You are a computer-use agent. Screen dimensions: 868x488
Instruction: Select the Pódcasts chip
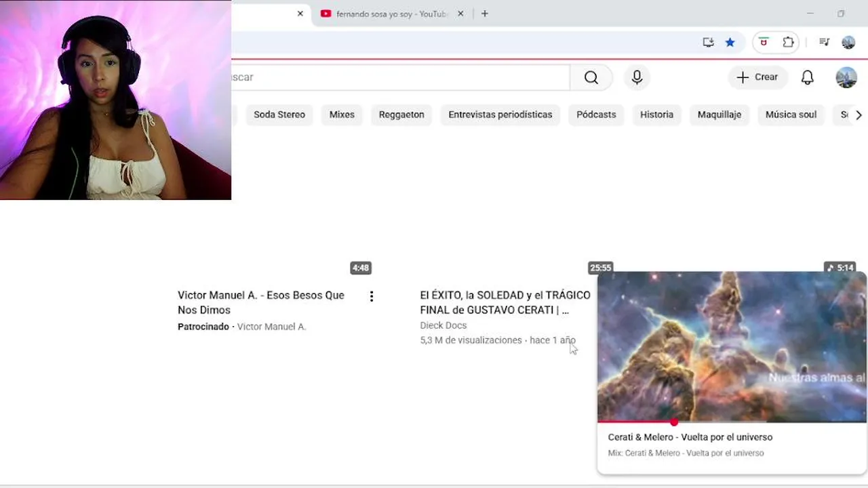click(x=596, y=115)
